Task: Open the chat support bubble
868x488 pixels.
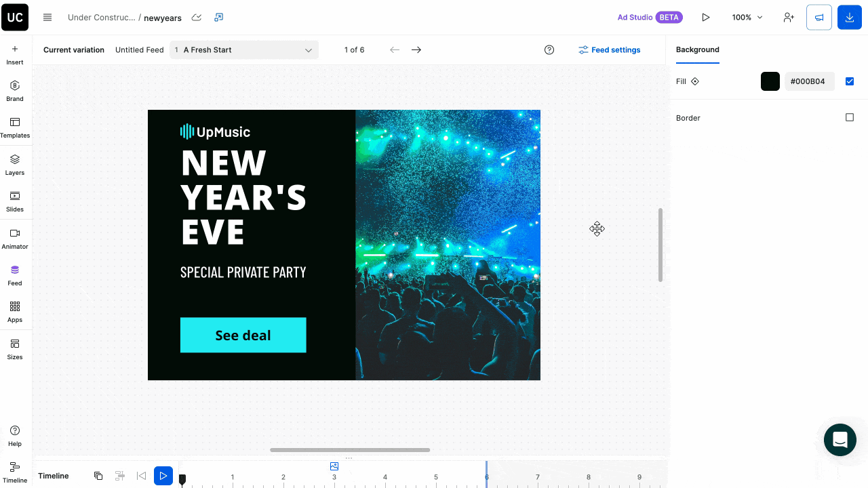Action: point(840,440)
